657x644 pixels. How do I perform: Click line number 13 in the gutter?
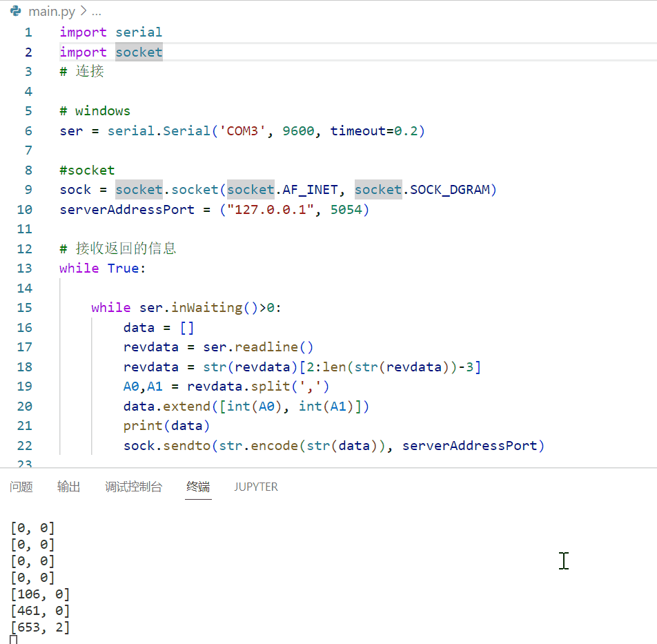[x=24, y=268]
